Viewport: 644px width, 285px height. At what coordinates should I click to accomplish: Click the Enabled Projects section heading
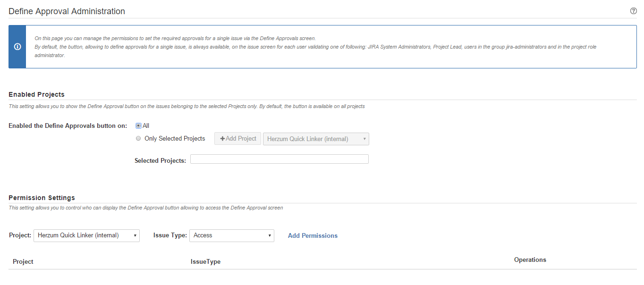click(36, 94)
